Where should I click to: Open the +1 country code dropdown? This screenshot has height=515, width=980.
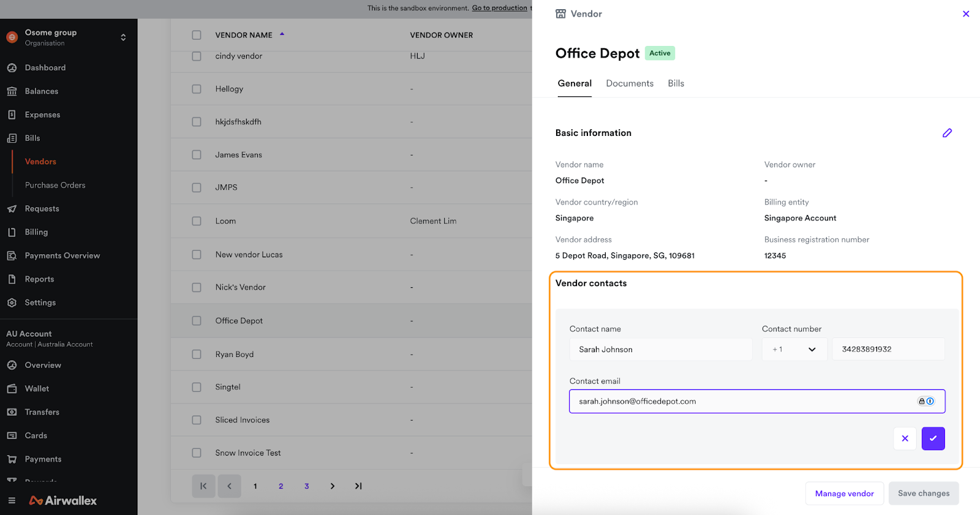pos(794,349)
